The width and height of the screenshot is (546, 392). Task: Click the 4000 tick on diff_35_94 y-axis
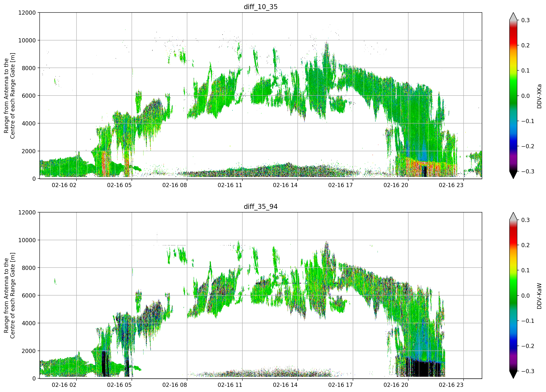pyautogui.click(x=29, y=323)
